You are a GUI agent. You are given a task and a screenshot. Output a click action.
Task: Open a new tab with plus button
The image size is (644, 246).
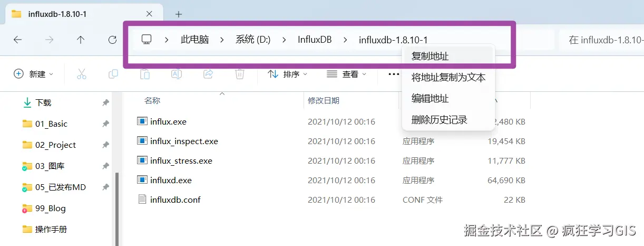pyautogui.click(x=179, y=14)
